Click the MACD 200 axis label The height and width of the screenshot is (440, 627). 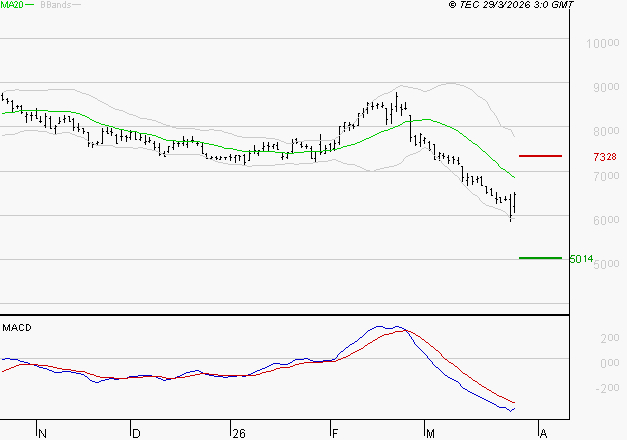pos(610,338)
